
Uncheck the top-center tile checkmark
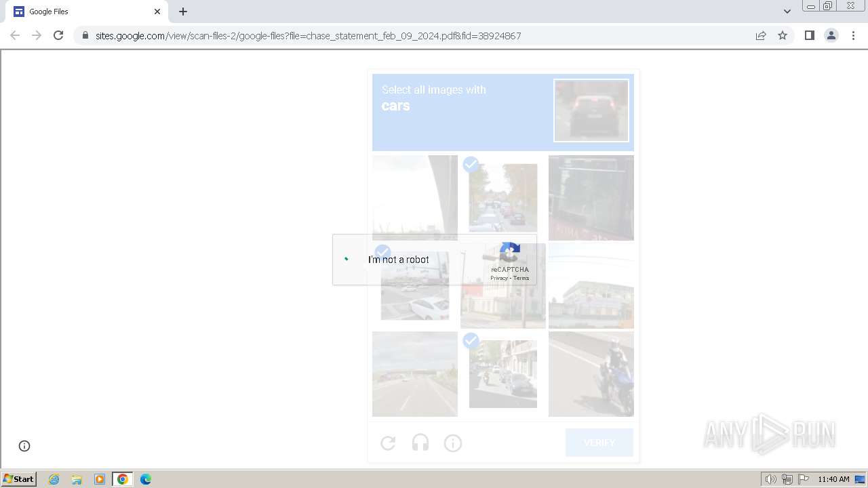pos(471,164)
